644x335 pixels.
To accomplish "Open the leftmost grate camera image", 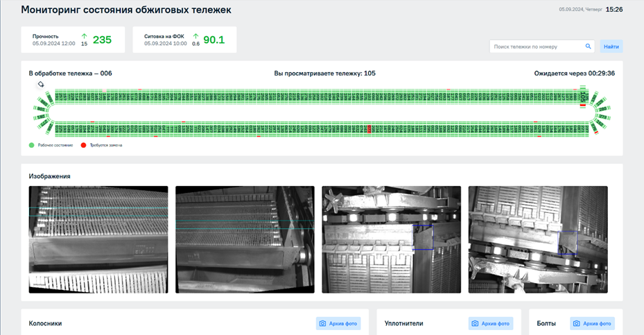I will point(98,239).
